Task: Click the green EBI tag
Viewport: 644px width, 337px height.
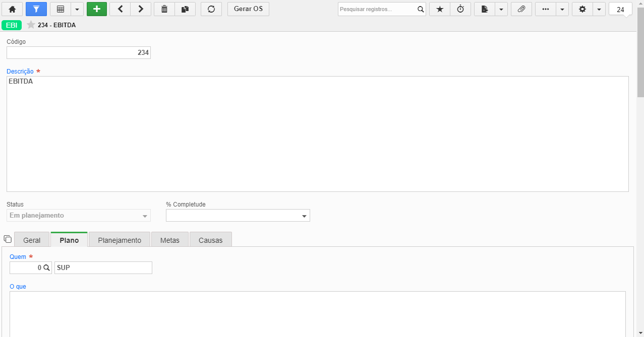Action: (12, 25)
